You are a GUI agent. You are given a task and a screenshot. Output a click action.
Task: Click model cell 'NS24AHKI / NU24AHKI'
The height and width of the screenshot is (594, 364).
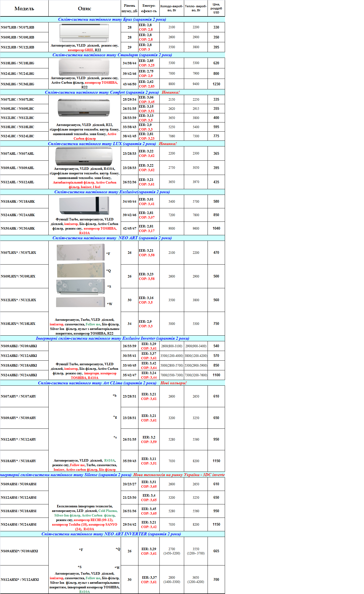pyautogui.click(x=24, y=375)
